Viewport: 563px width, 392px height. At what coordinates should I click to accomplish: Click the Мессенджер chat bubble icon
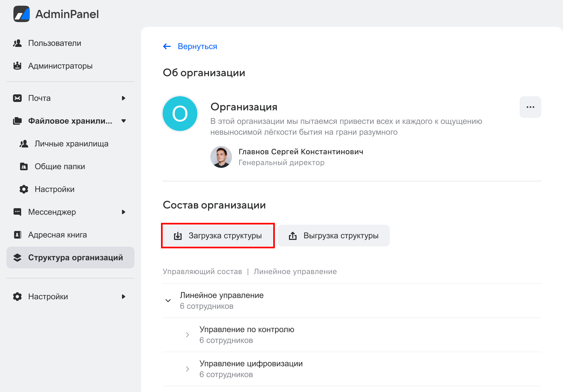pos(17,212)
